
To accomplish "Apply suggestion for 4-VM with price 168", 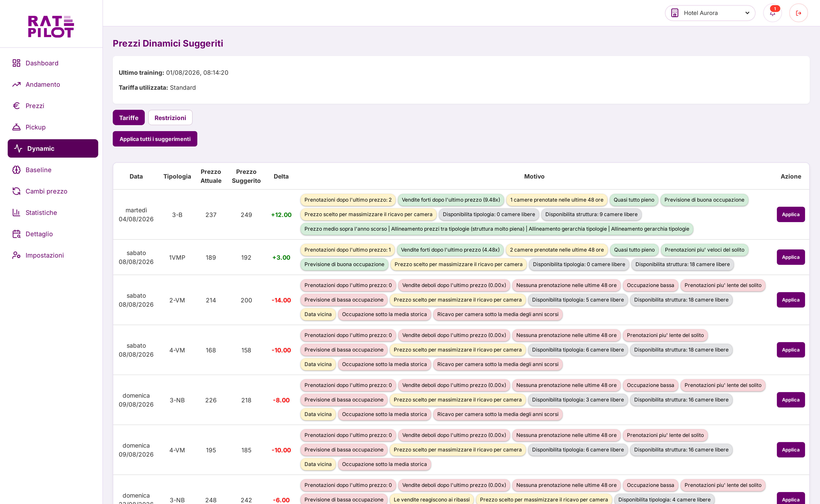I will 790,350.
